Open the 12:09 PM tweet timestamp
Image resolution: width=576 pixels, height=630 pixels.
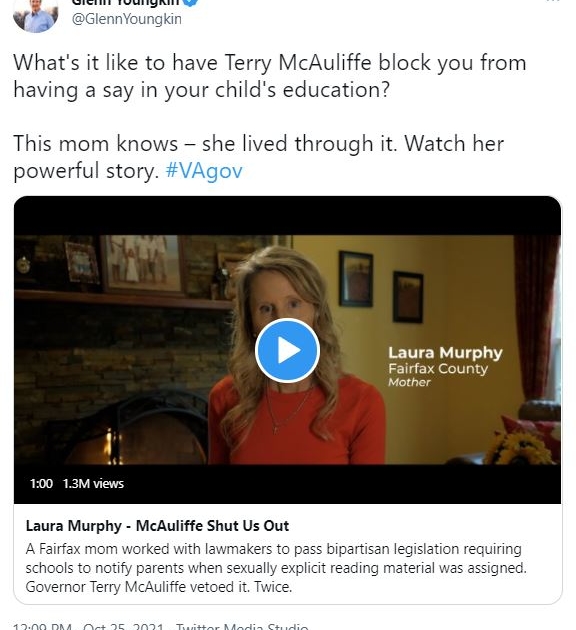click(42, 626)
